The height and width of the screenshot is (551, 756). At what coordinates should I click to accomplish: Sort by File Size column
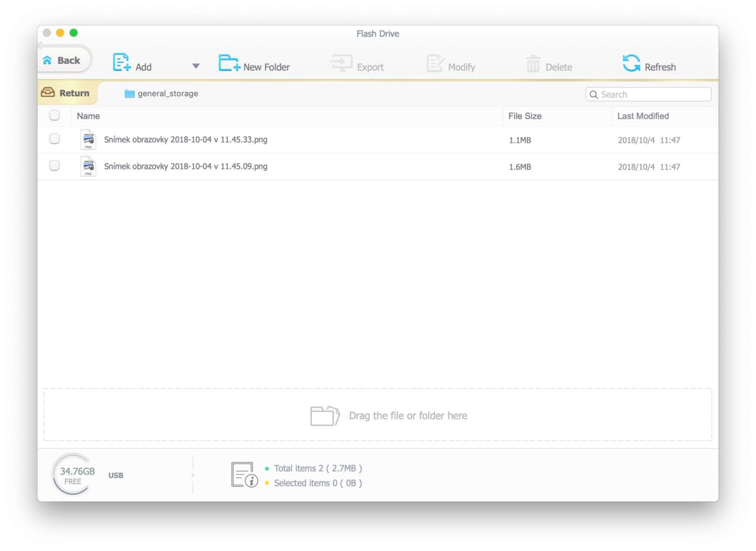(x=524, y=116)
